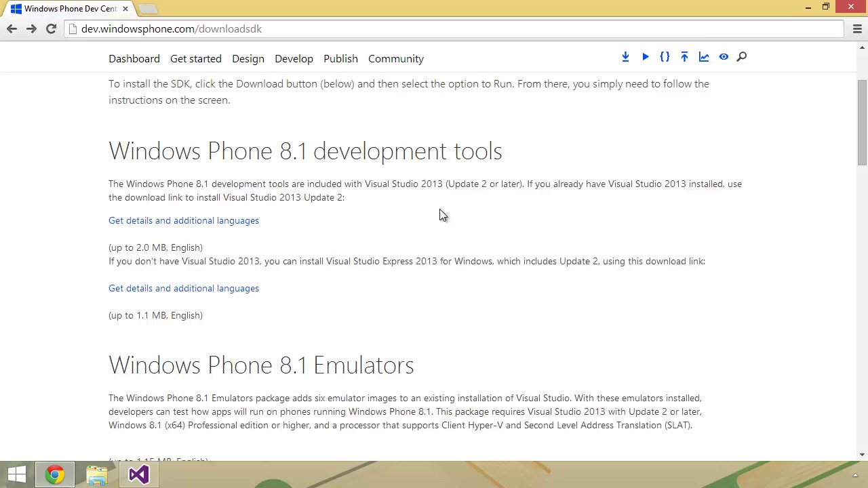This screenshot has height=488, width=868.
Task: Open the Design menu item
Action: coord(248,58)
